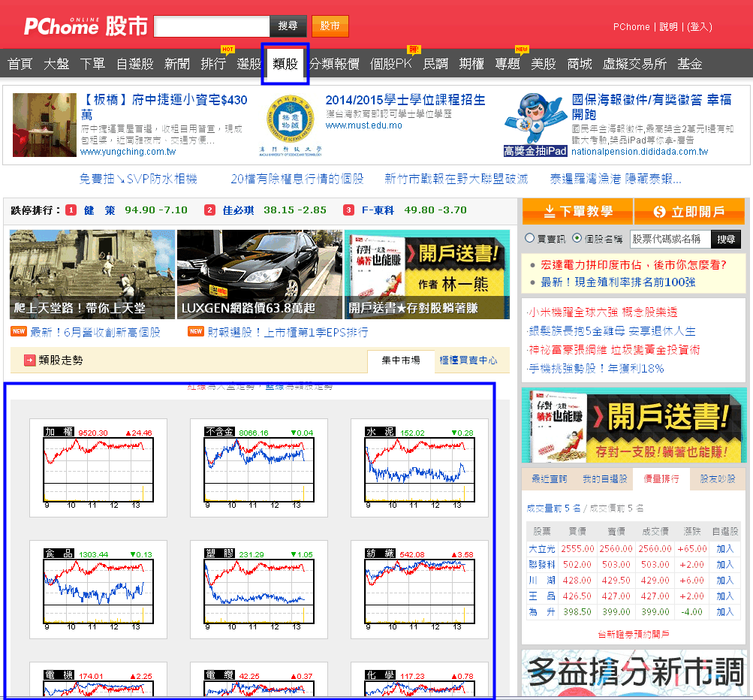The width and height of the screenshot is (753, 700).
Task: Click the NEW badge beside 6月營收創新高個股
Action: tap(19, 331)
